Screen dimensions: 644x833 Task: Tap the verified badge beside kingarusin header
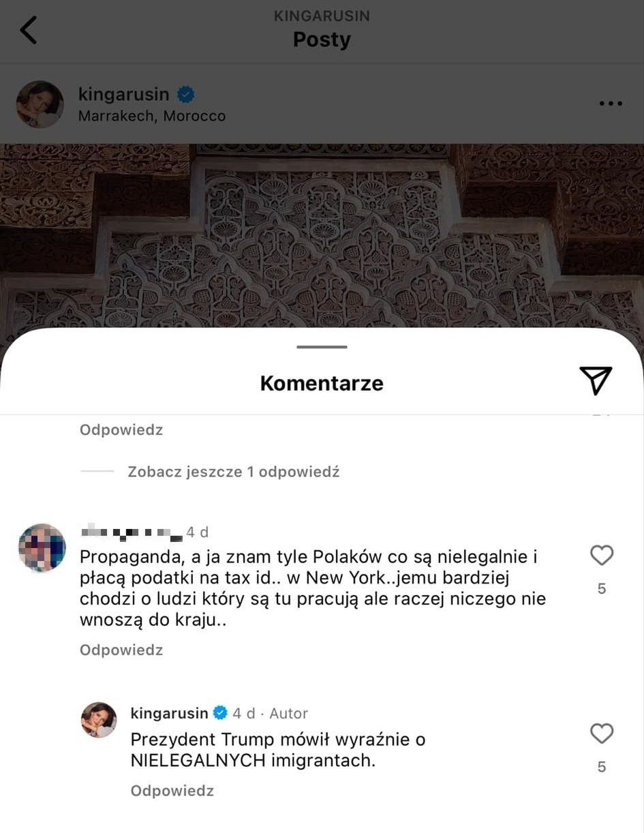(186, 94)
